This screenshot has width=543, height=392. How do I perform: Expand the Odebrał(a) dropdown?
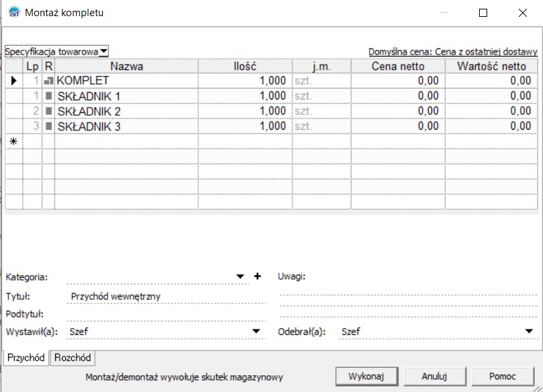tap(529, 331)
